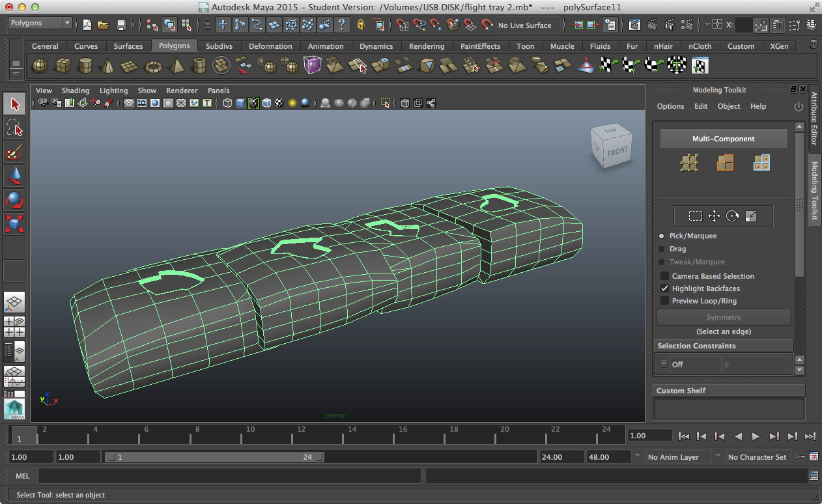Select the polygon sphere shelf icon

(40, 66)
